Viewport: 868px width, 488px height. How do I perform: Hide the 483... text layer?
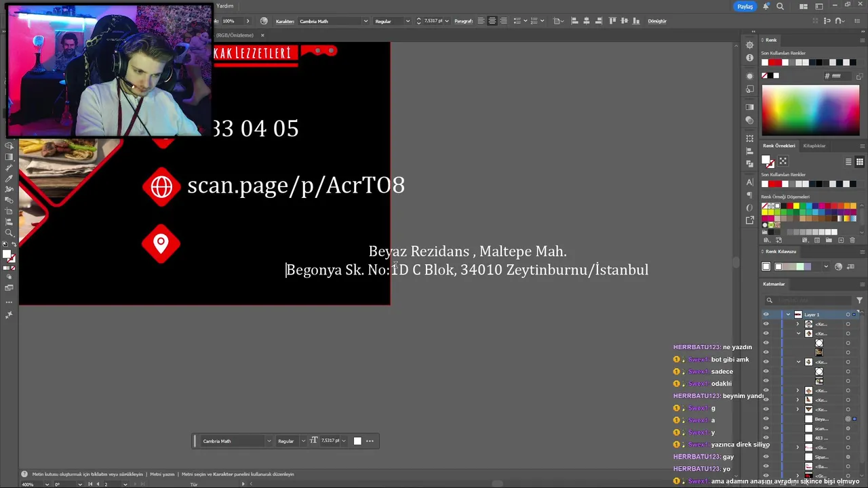(x=766, y=438)
